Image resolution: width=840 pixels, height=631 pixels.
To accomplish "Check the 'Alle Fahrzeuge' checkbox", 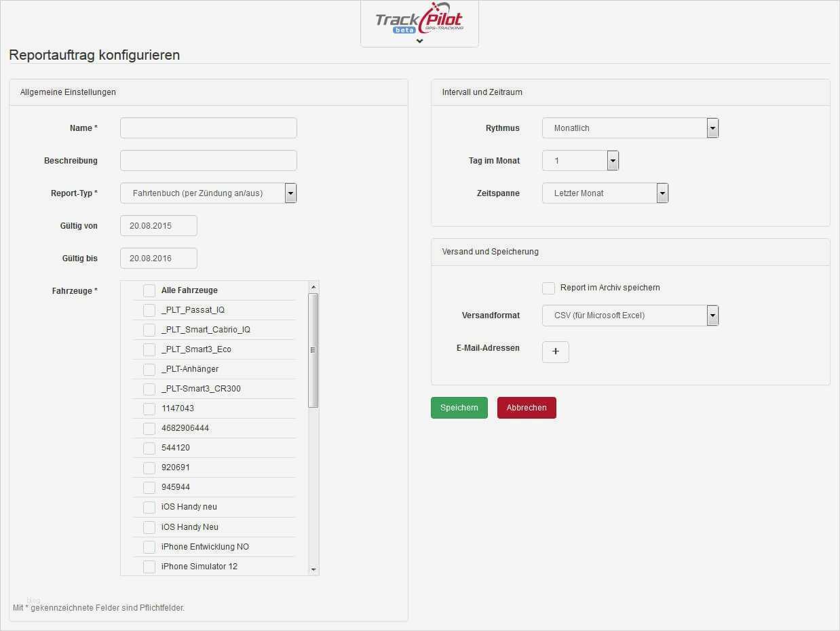I will coord(149,290).
